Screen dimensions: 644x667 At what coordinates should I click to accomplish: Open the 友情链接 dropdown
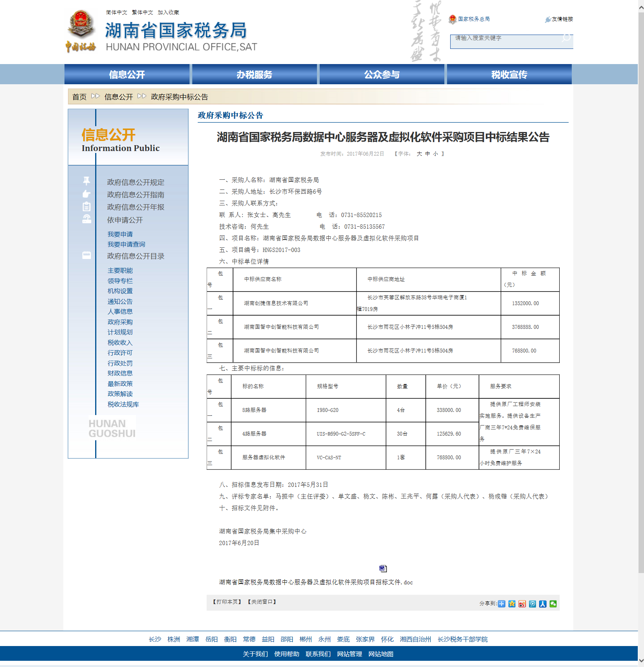click(x=559, y=19)
